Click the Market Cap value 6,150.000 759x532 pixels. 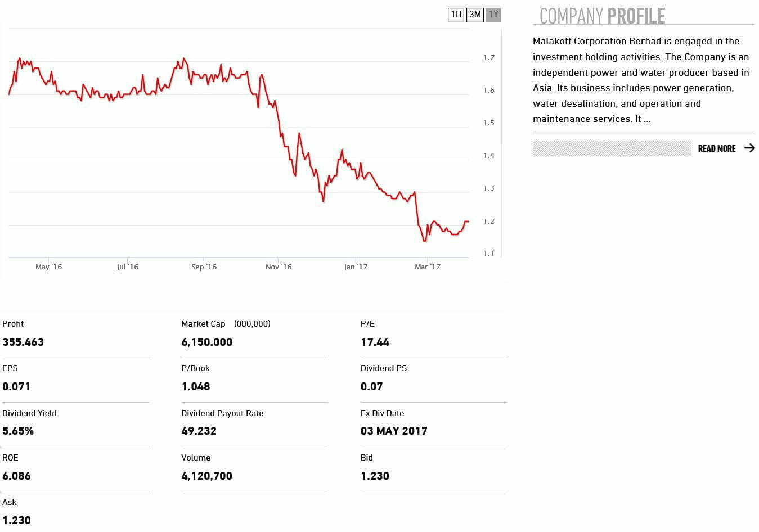(206, 342)
